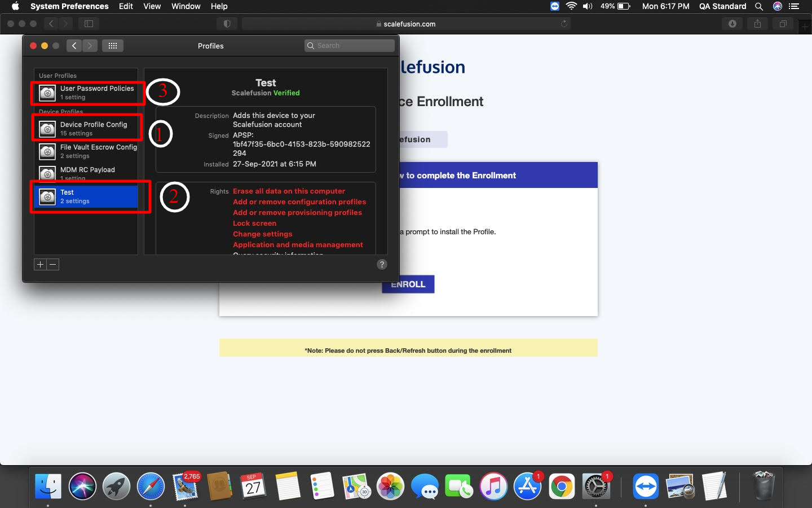This screenshot has height=508, width=812.
Task: Select the Device Profile Config profile
Action: point(86,129)
